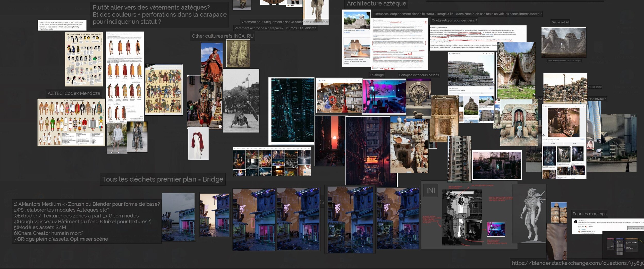This screenshot has height=269, width=644.
Task: Open Santa Cecilia Acatitlan link in pyramid caption
Action: 360,30
